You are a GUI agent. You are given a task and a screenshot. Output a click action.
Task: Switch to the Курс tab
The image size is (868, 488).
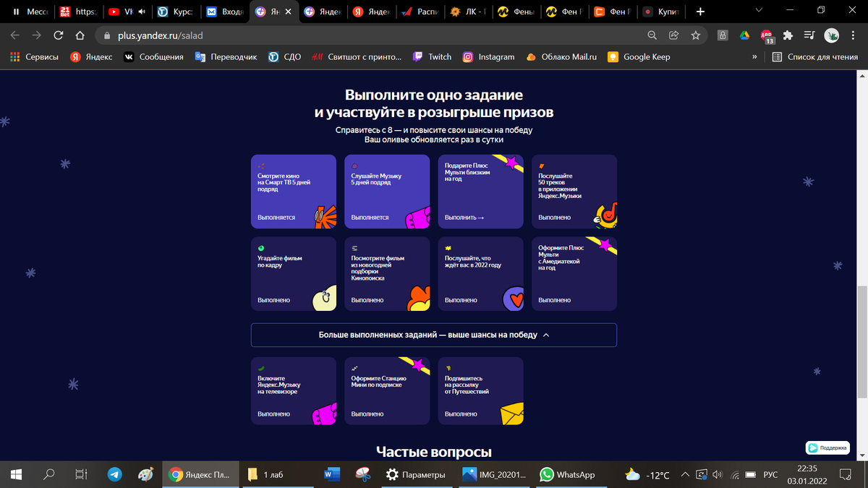coord(175,12)
